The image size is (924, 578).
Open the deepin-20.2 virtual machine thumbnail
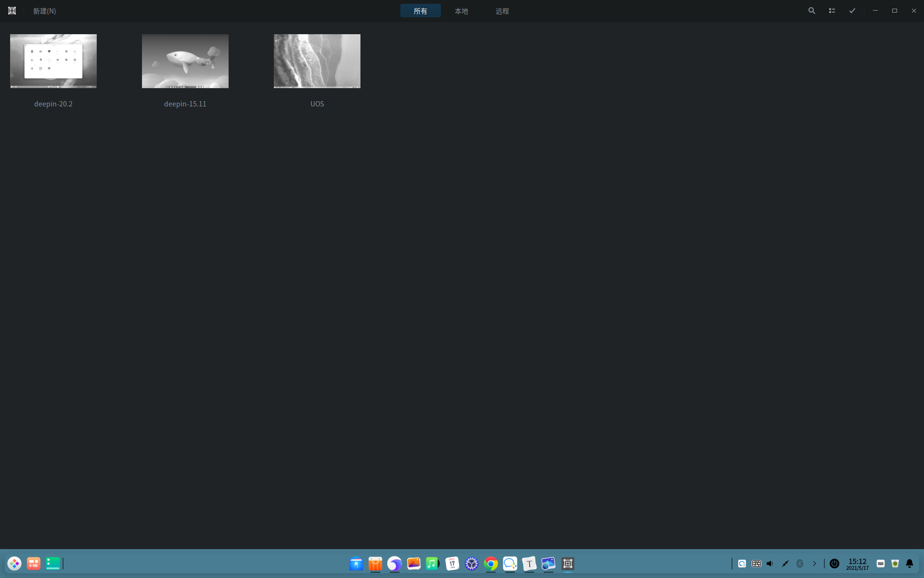click(53, 61)
